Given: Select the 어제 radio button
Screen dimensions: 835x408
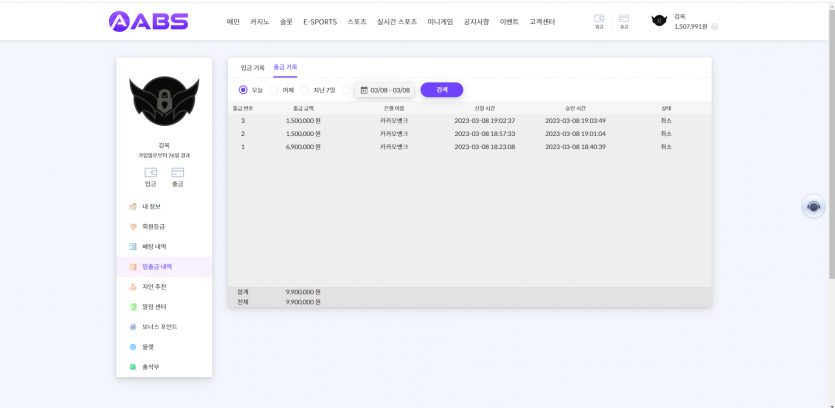Looking at the screenshot, I should coord(274,90).
